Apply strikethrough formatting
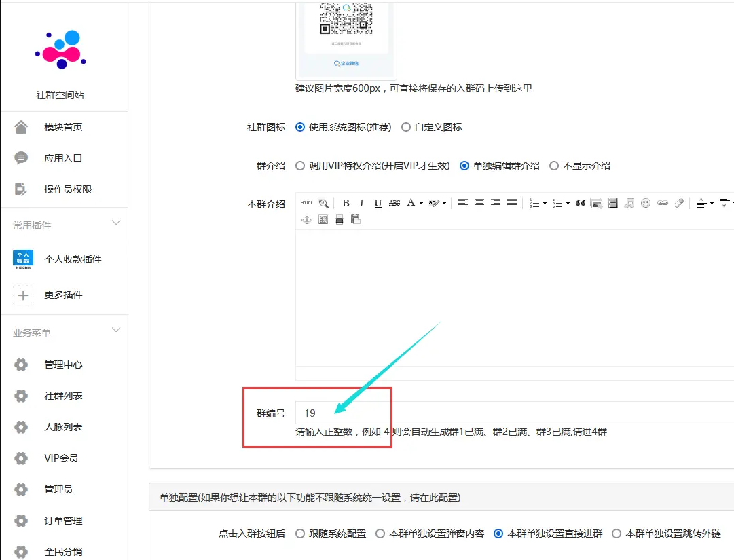Image resolution: width=734 pixels, height=560 pixels. (x=394, y=202)
